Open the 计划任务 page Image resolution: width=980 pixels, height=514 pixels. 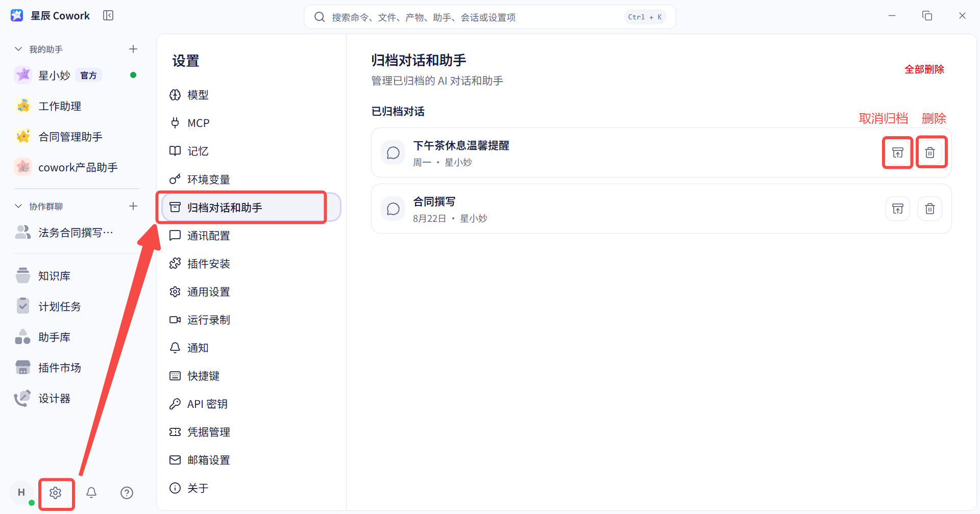coord(77,306)
